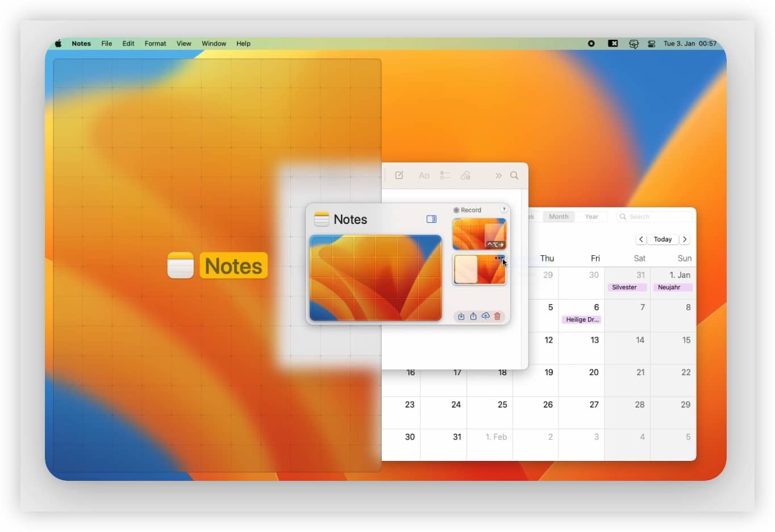This screenshot has height=532, width=775.
Task: Open the Neujahr event on 1. Jan
Action: (673, 287)
